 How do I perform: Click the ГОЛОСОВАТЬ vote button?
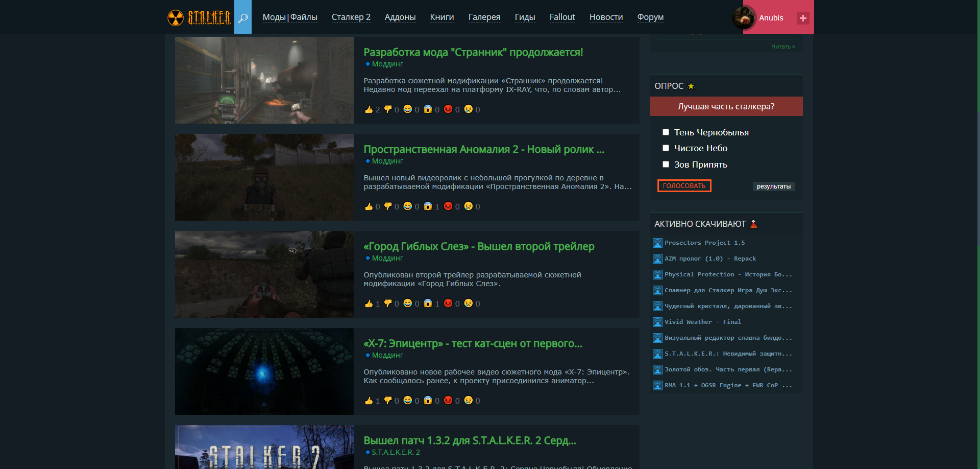point(684,186)
